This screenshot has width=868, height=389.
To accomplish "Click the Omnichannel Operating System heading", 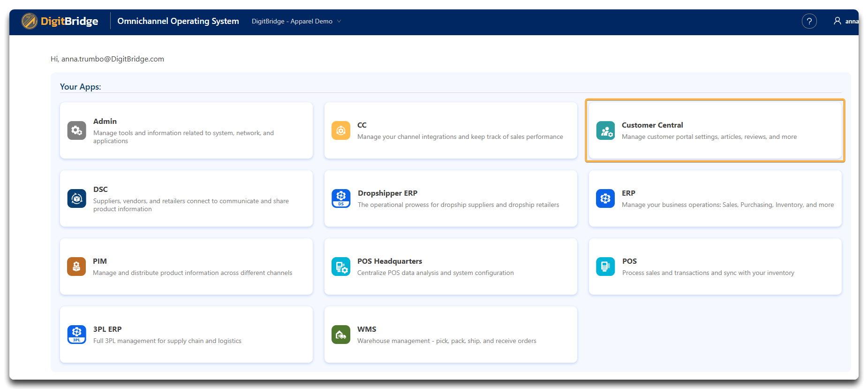I will (178, 21).
